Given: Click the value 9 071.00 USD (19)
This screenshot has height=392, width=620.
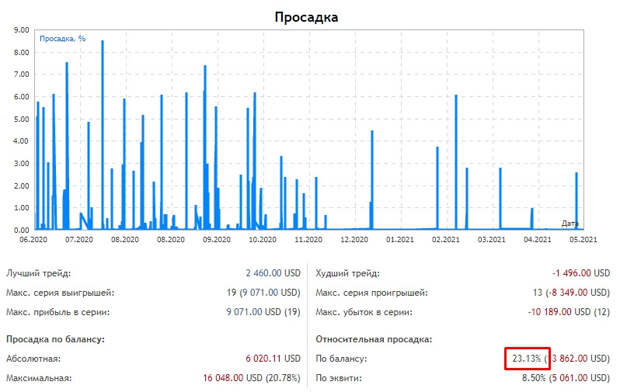Looking at the screenshot, I should [x=263, y=312].
